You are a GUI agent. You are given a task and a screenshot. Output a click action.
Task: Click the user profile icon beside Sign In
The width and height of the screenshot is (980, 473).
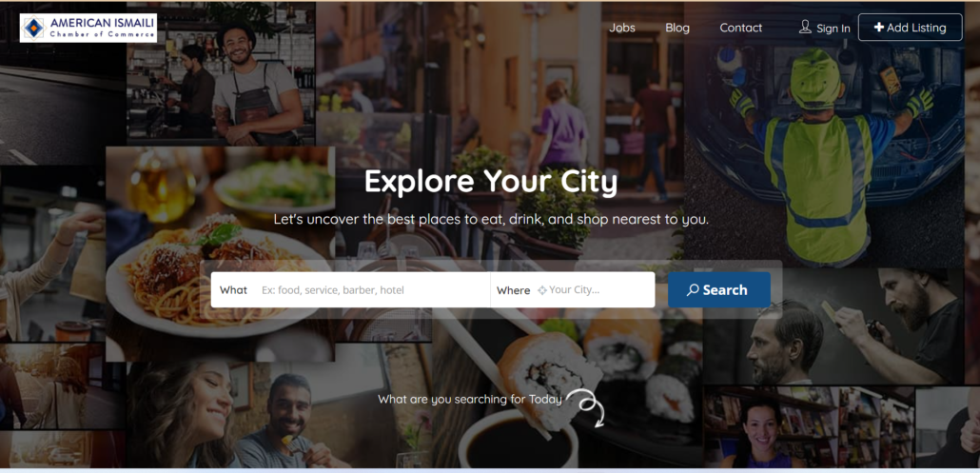[x=805, y=27]
